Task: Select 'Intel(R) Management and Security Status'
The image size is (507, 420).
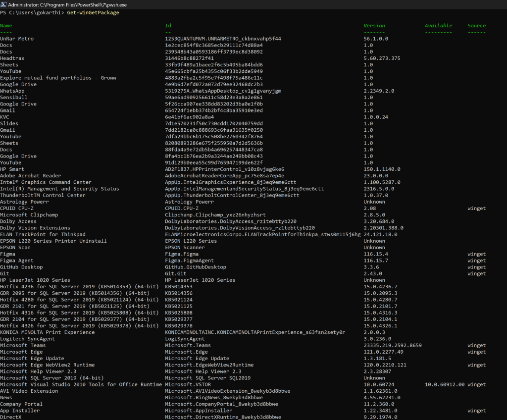Action: point(59,189)
